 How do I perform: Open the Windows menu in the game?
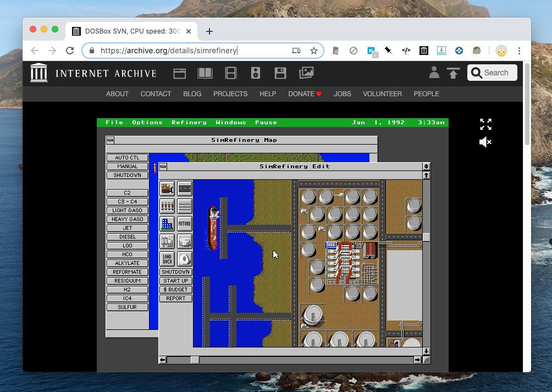230,123
